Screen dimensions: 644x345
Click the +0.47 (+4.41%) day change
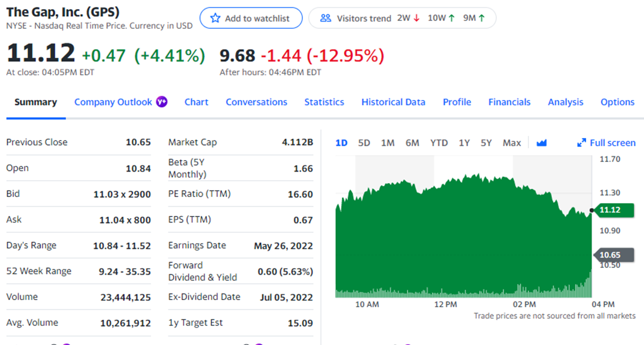click(x=143, y=55)
